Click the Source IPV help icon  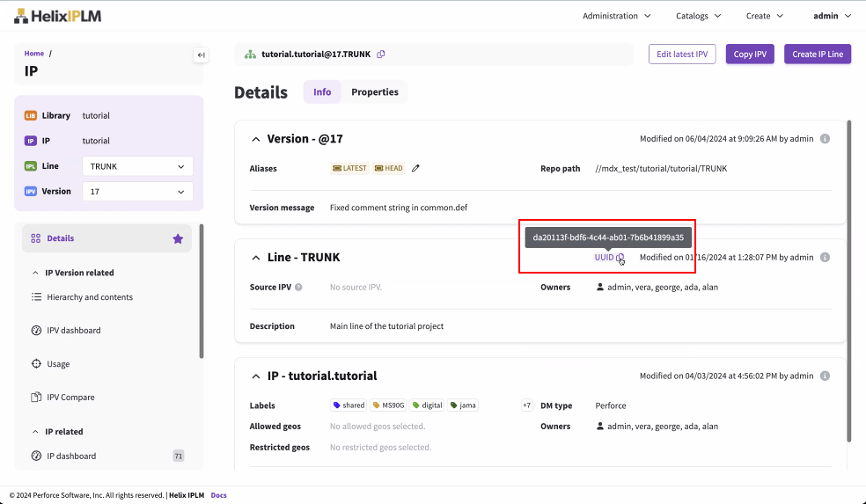298,288
